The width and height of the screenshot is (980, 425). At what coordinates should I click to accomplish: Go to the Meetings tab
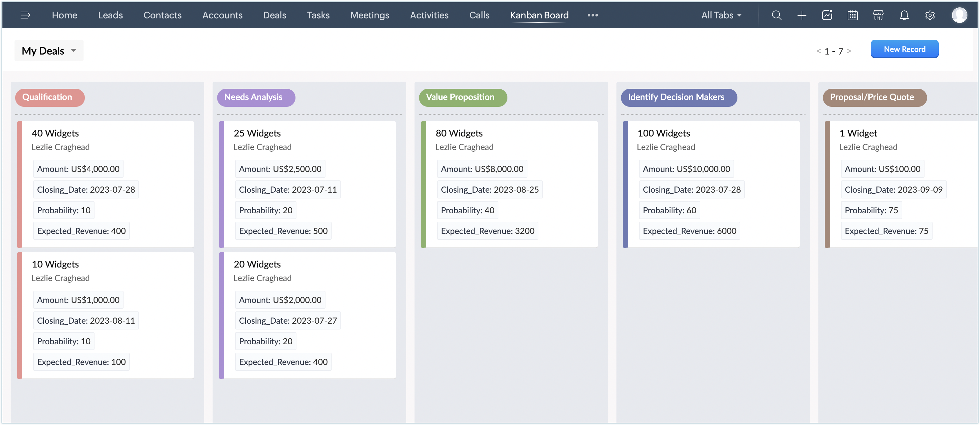click(369, 15)
